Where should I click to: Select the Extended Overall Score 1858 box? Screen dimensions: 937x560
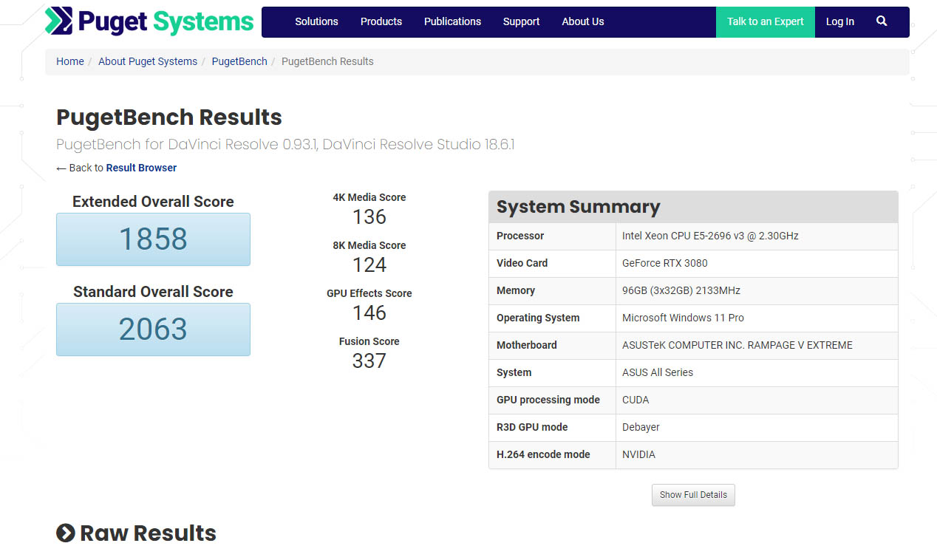click(x=153, y=239)
